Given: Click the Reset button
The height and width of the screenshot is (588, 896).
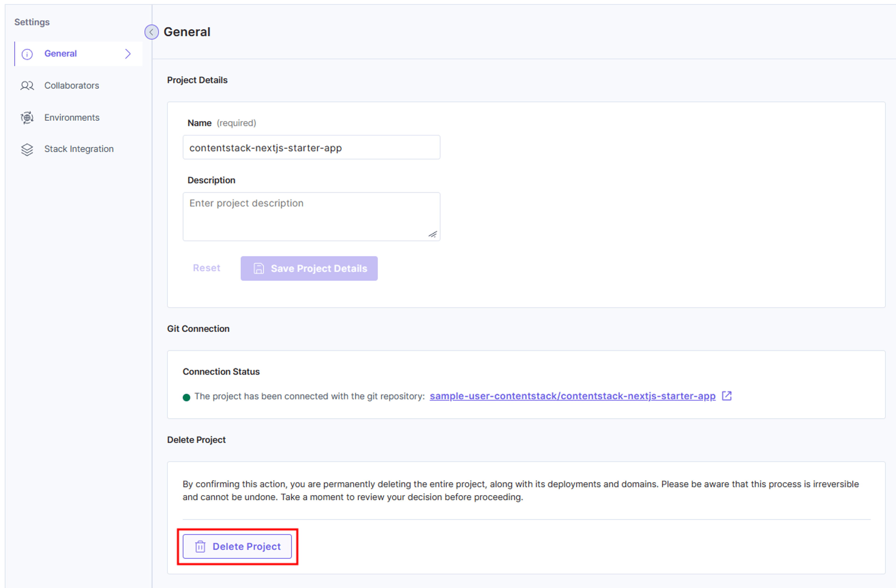Looking at the screenshot, I should [x=206, y=268].
